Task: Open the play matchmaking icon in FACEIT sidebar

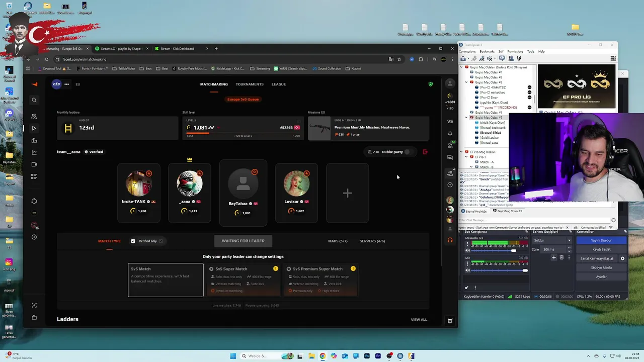Action: [x=34, y=128]
